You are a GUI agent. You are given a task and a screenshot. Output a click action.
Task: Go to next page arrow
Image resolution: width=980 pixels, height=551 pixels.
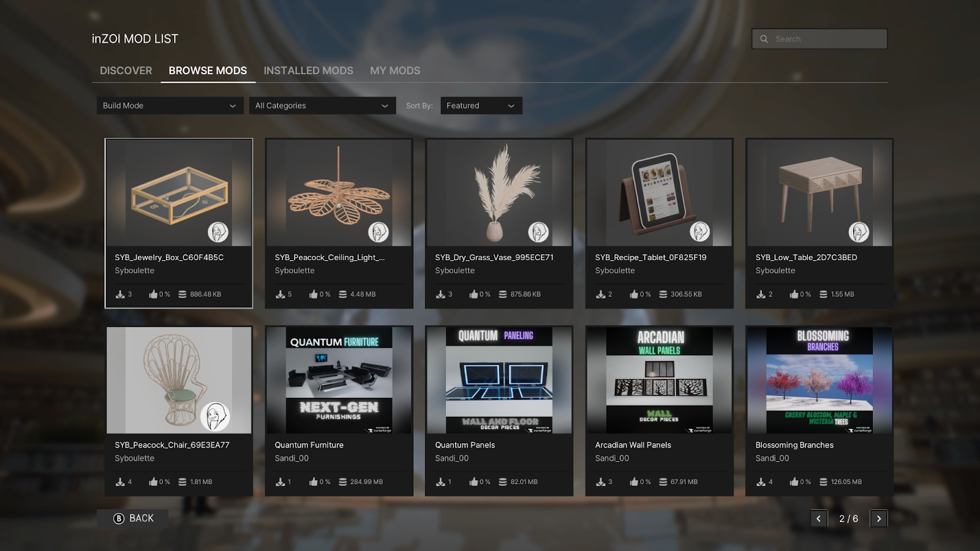879,519
